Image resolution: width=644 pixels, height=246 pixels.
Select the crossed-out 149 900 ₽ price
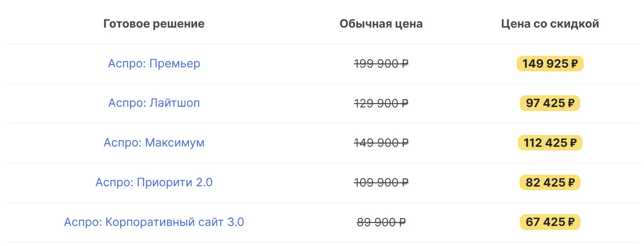(x=381, y=143)
